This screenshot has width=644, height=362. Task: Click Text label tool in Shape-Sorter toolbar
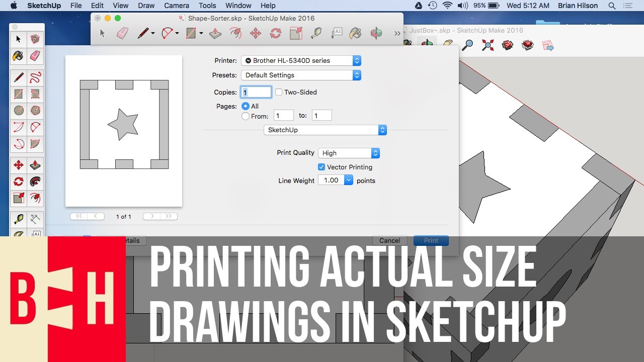point(336,34)
